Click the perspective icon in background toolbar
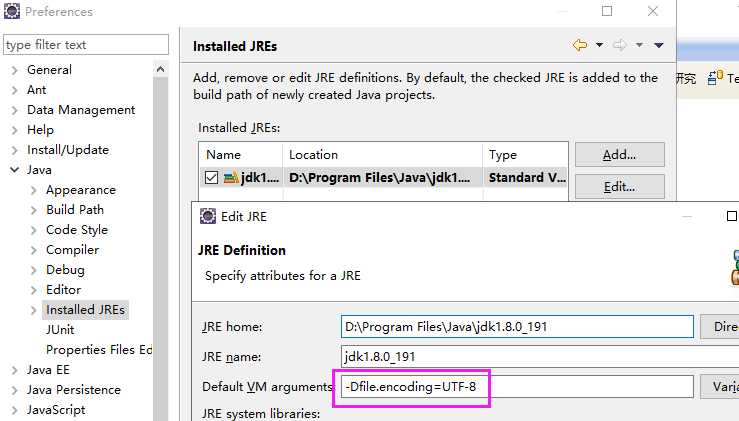The height and width of the screenshot is (421, 739). (716, 78)
